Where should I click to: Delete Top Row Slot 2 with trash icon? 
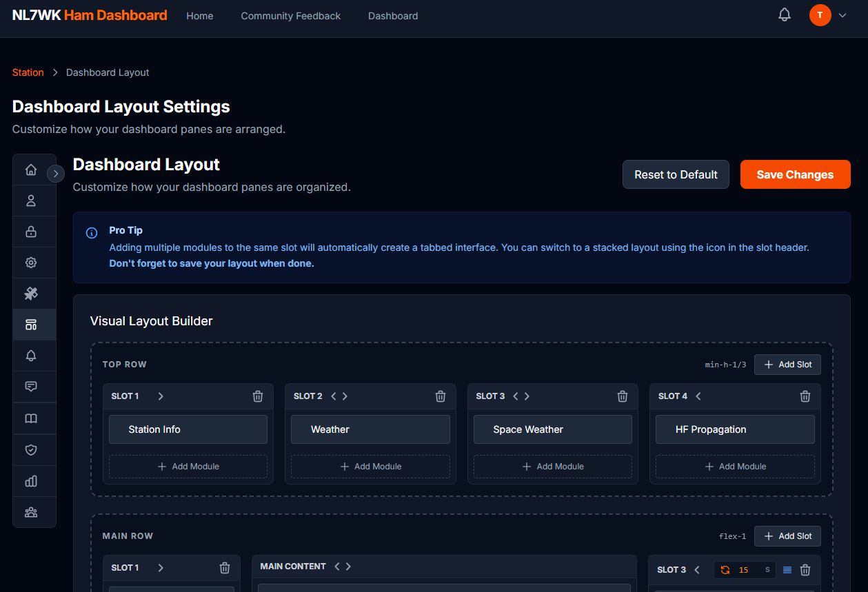click(x=441, y=396)
